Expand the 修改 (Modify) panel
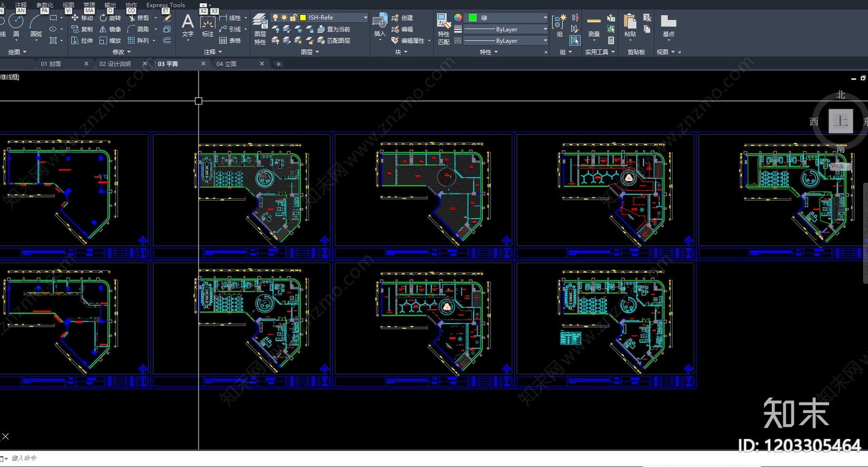The image size is (868, 467). pyautogui.click(x=122, y=52)
